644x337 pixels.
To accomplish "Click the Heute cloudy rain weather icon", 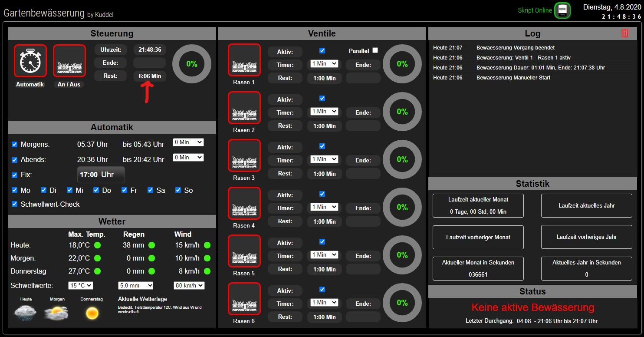I will point(26,312).
